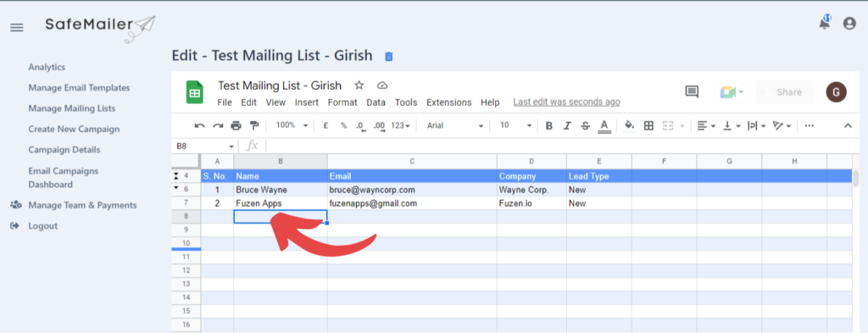Star the Test Mailing List document
868x333 pixels.
point(359,86)
